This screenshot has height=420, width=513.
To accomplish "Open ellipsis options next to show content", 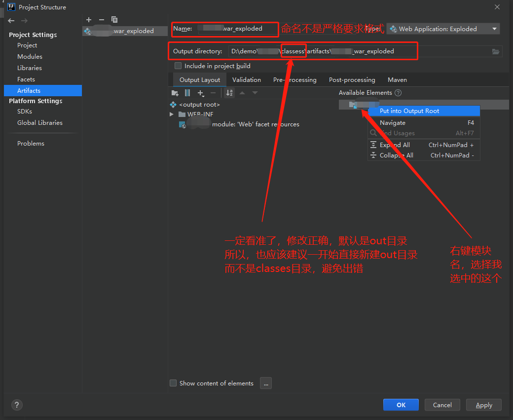I will tap(266, 383).
